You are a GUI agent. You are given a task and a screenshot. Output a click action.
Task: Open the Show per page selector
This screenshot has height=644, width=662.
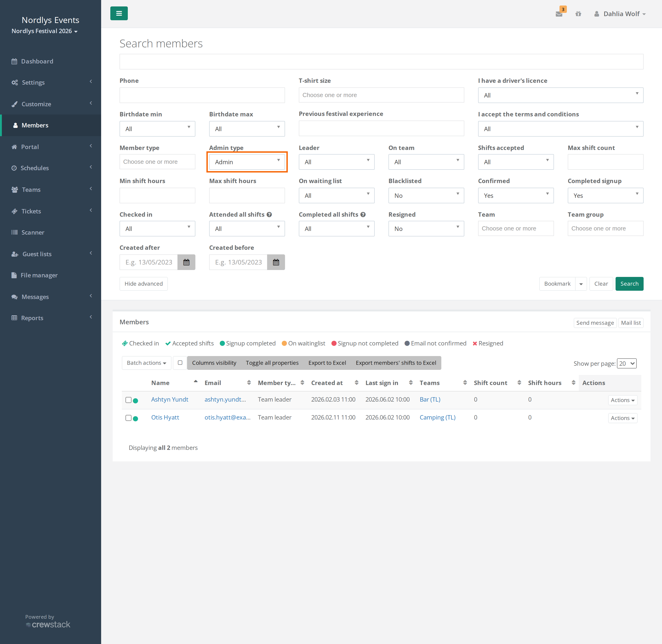[627, 363]
